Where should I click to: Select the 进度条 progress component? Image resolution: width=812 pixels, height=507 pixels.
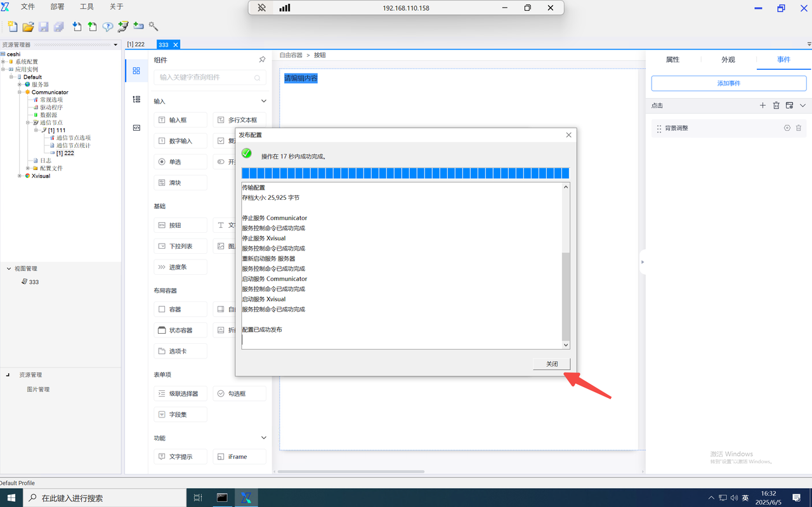(x=180, y=267)
